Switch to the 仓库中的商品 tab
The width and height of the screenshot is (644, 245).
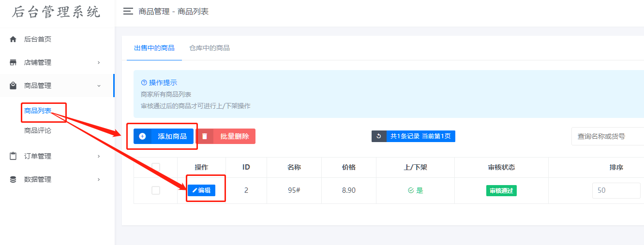coord(210,48)
